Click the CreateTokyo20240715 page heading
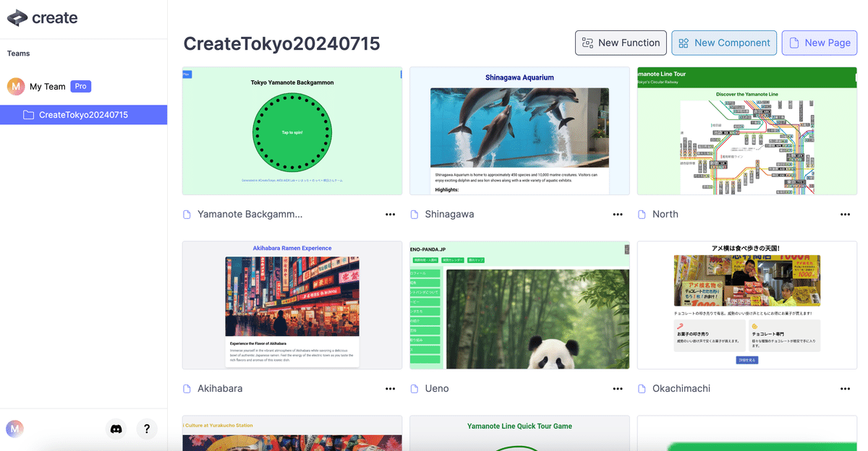Viewport: 868px width, 451px height. [282, 44]
